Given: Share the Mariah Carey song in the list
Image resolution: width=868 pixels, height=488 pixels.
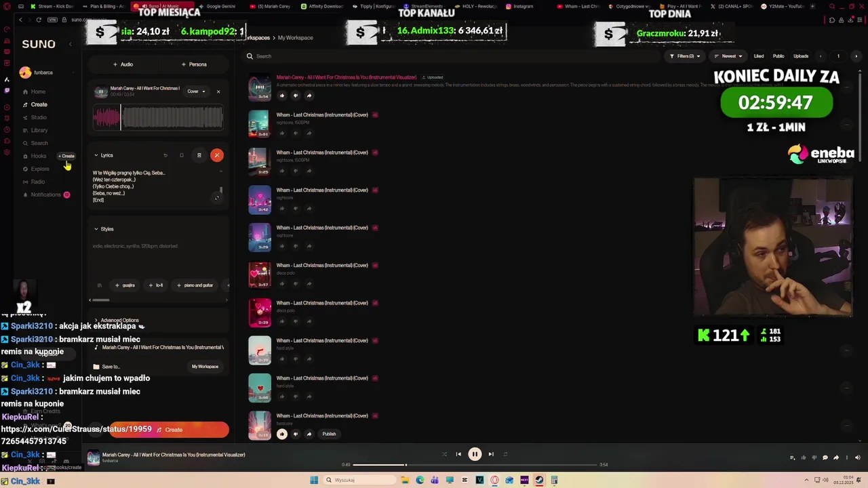Looking at the screenshot, I should coord(309,96).
